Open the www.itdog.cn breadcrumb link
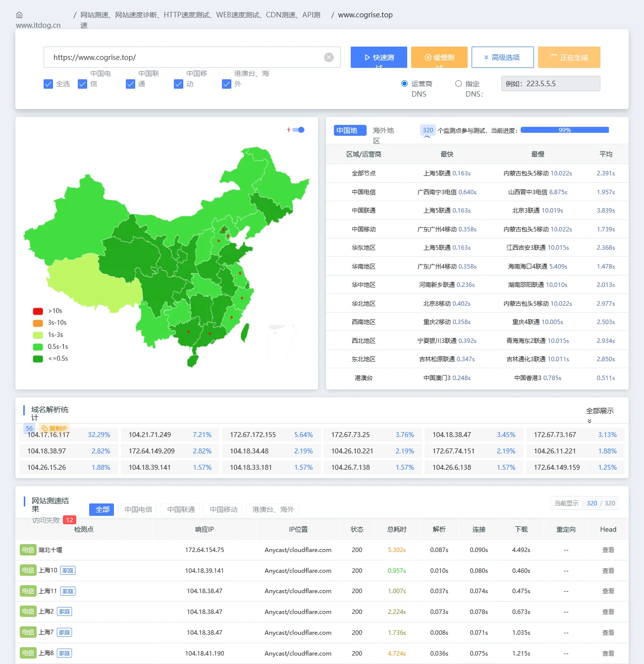This screenshot has width=644, height=664. [x=38, y=25]
